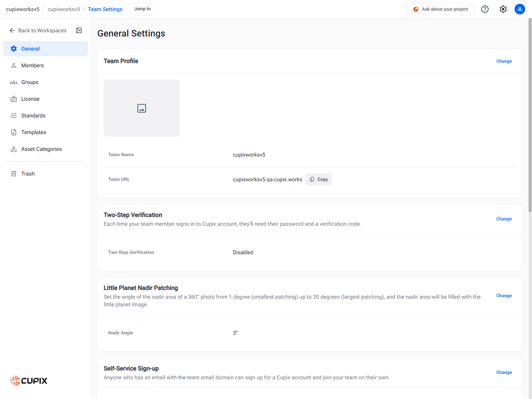
Task: Open the Templates page
Action: coord(46,132)
